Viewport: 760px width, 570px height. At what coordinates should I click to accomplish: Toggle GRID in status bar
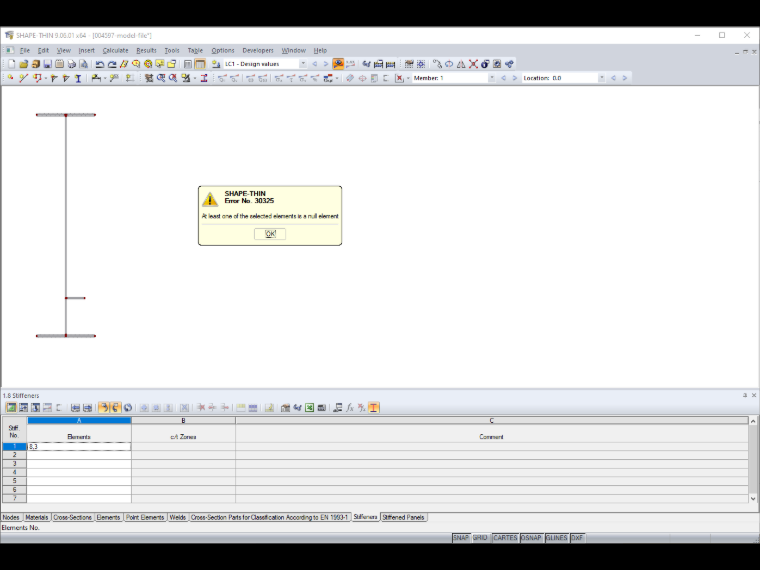[x=480, y=538]
